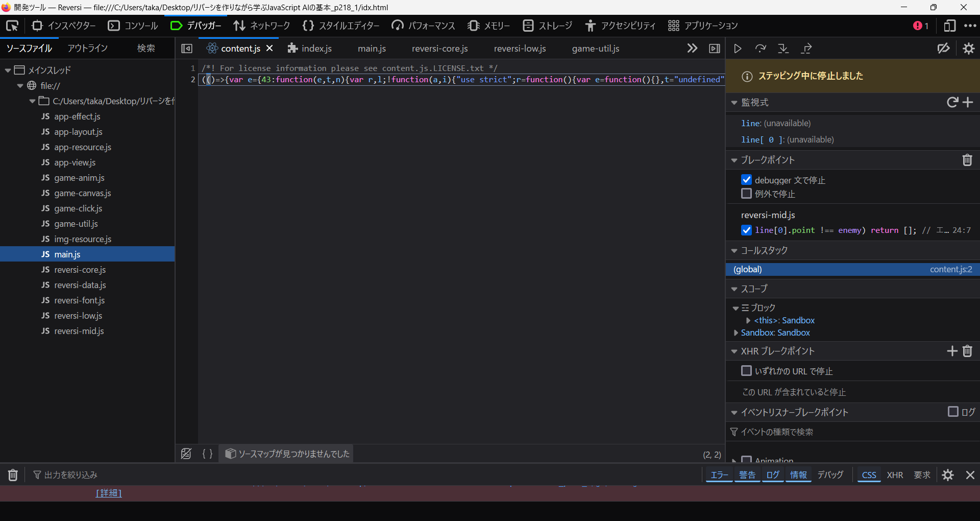Click the pretty print braces icon
Viewport: 980px width, 521px height.
(207, 454)
